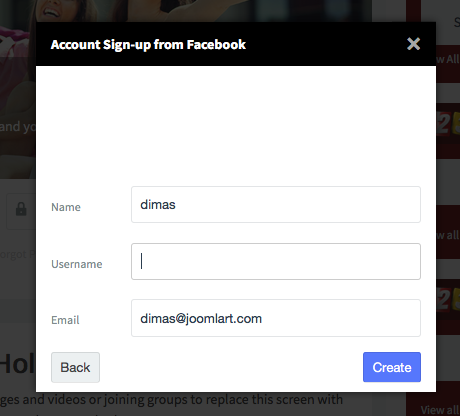Image resolution: width=460 pixels, height=416 pixels.
Task: Click the dialog title Account Sign-up from Facebook
Action: [148, 45]
